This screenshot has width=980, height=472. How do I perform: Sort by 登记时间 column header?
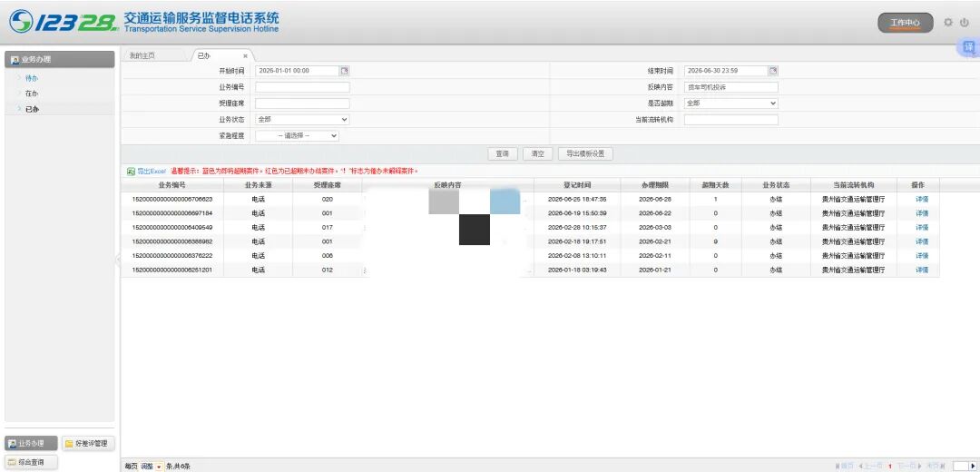click(577, 185)
